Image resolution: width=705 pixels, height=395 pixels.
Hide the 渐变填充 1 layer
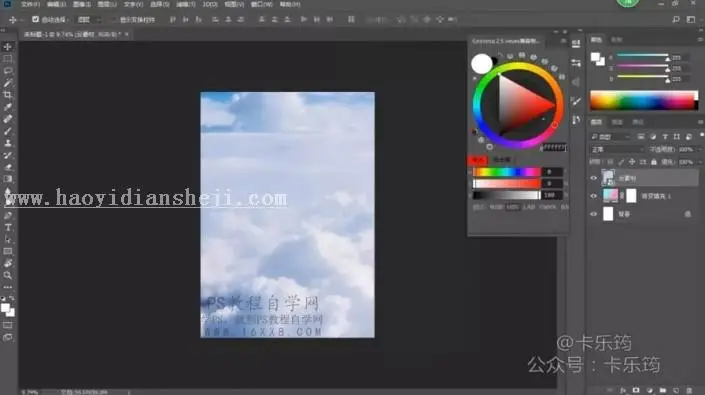[x=593, y=196]
